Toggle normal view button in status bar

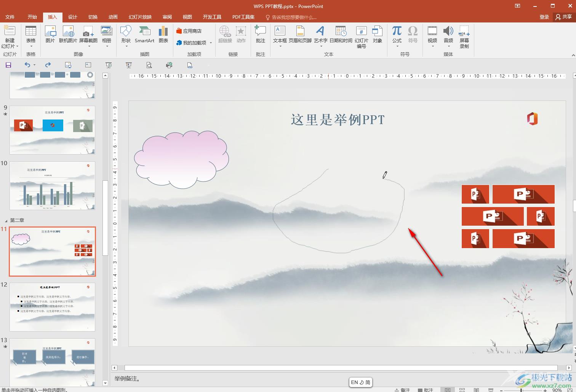point(448,390)
